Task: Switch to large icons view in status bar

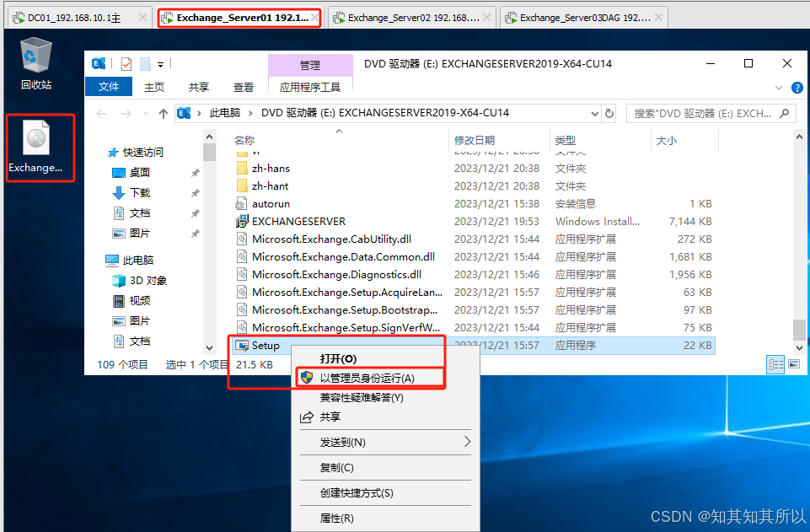Action: [x=794, y=364]
